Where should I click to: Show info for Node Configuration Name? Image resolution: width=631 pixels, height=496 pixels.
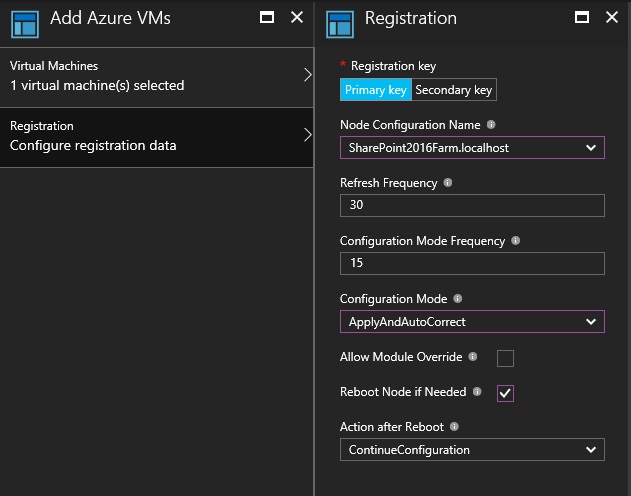click(491, 125)
